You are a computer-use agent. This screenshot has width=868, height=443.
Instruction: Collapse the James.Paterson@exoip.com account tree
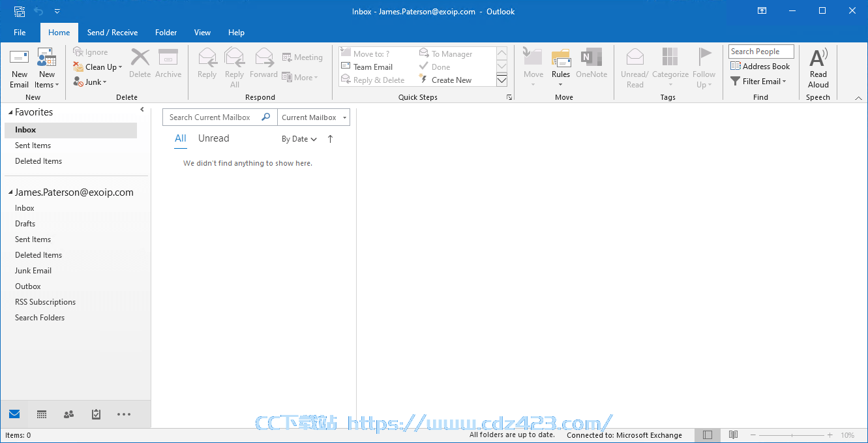tap(10, 193)
